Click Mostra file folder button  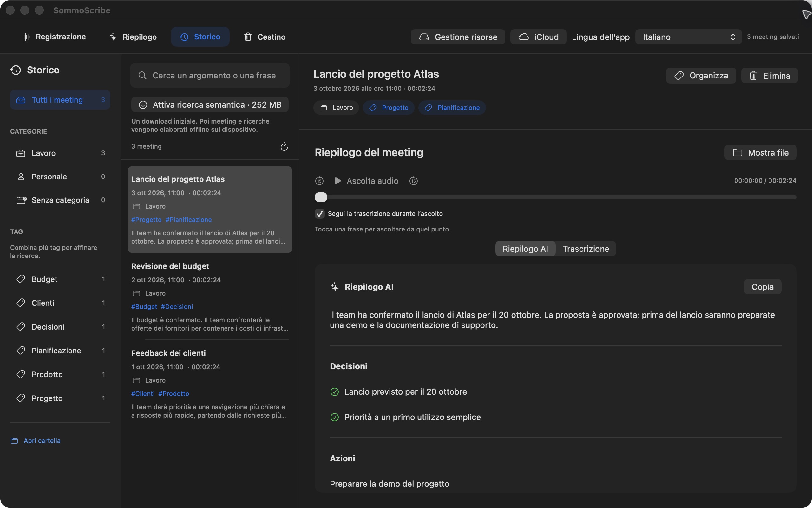click(x=760, y=152)
